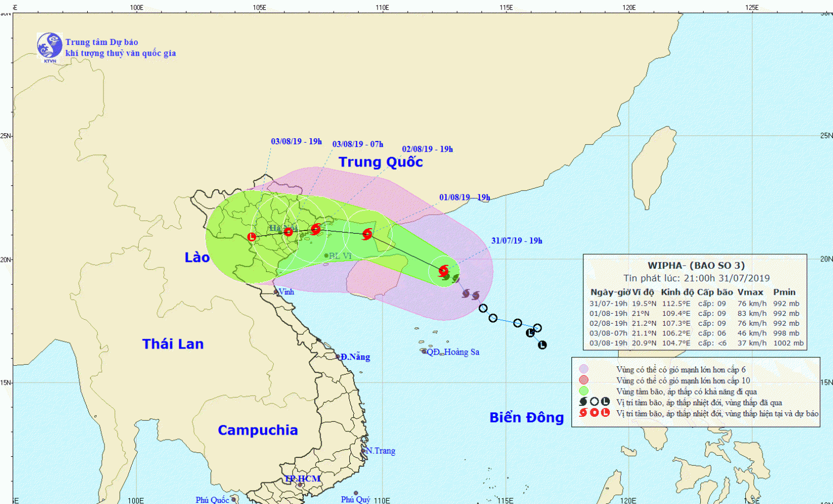Click the Đ.Nẵng city dot

338,357
